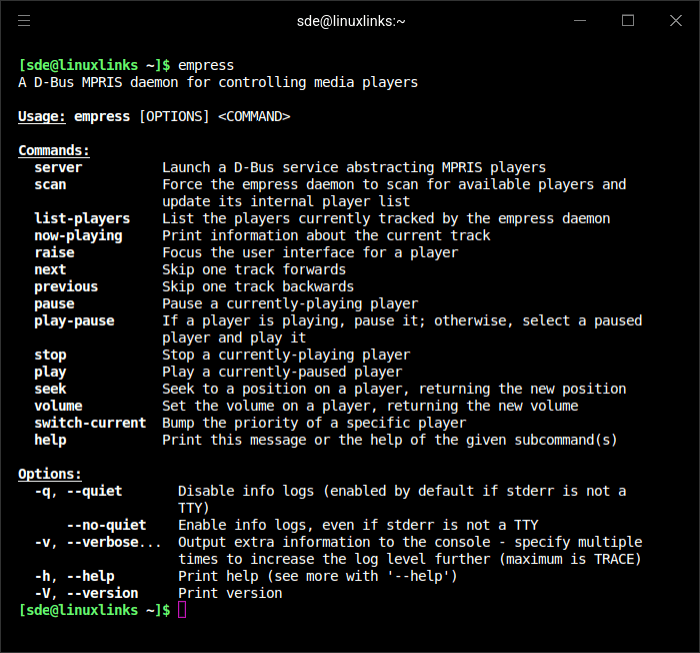700x653 pixels.
Task: Click the '-v, --verbose...' option
Action: pyautogui.click(x=98, y=542)
